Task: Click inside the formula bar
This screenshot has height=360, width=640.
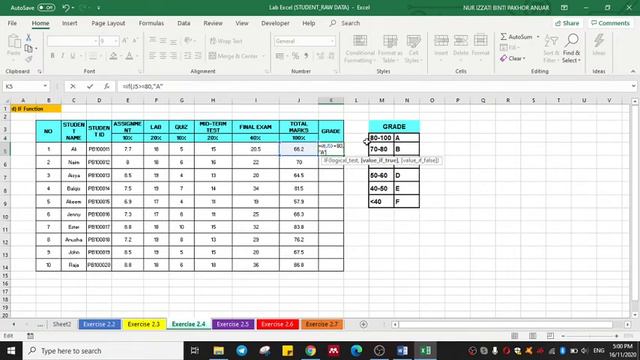Action: [373, 86]
